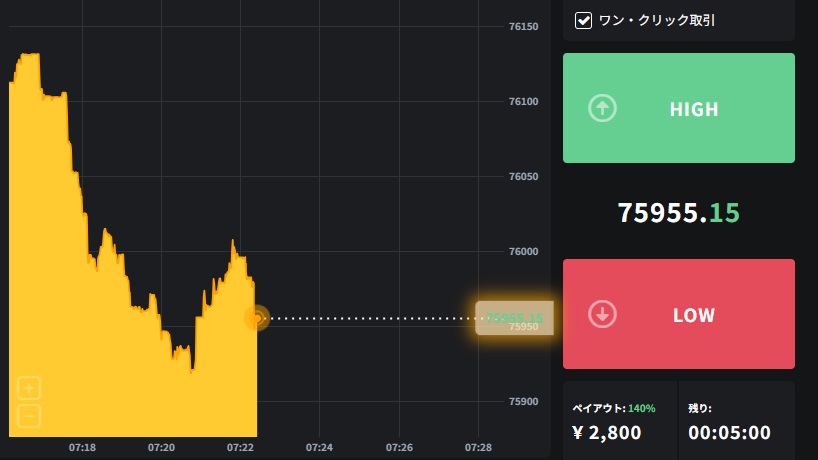818x460 pixels.
Task: Click the highlighted price tag on price axis
Action: (x=513, y=318)
